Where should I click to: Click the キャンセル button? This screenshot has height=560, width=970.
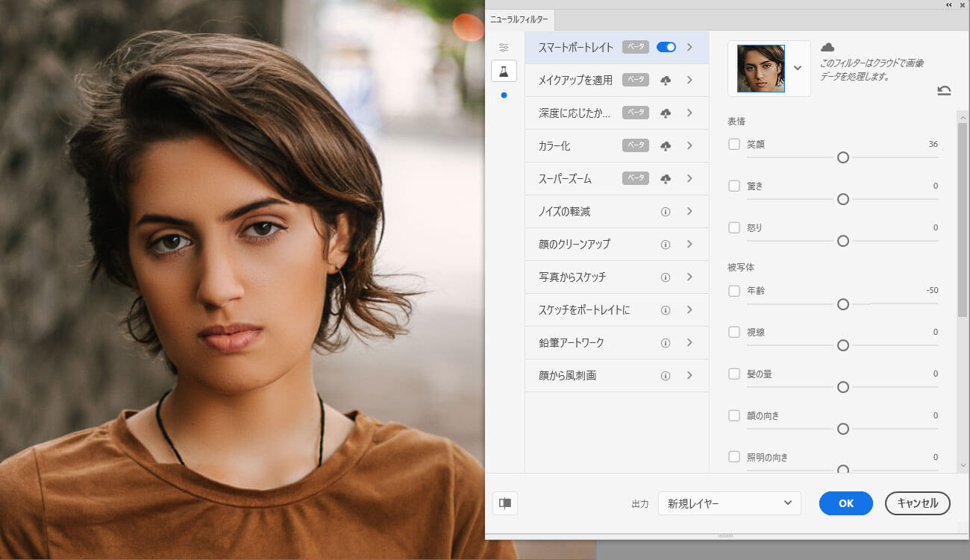coord(917,503)
